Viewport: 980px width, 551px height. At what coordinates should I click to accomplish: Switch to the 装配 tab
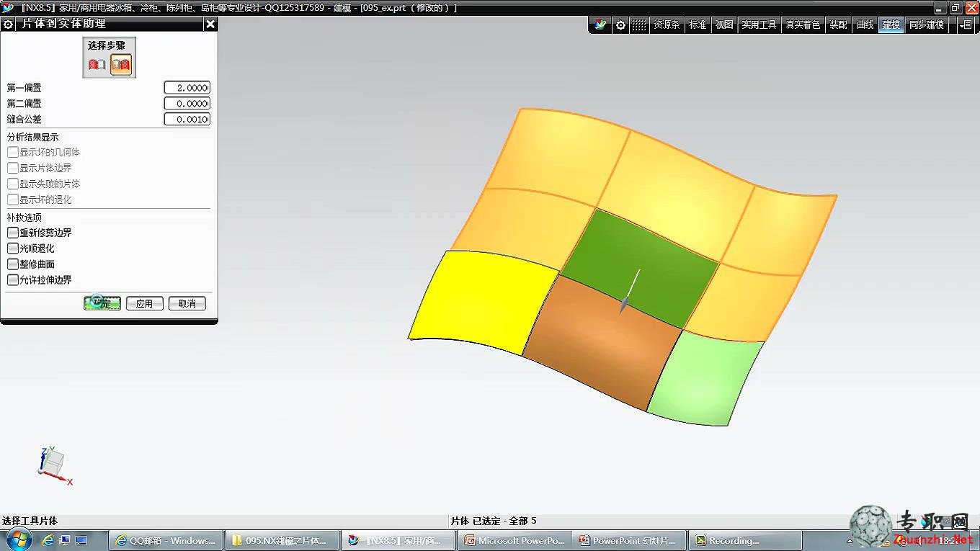click(839, 24)
